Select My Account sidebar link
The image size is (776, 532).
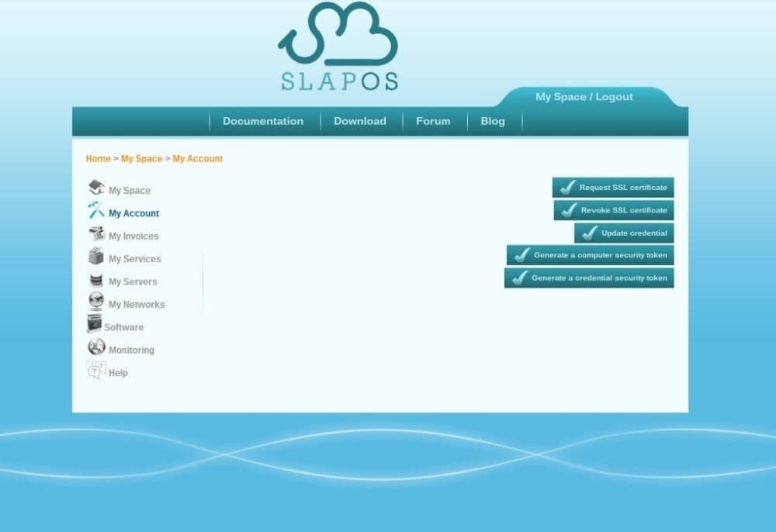(x=133, y=213)
